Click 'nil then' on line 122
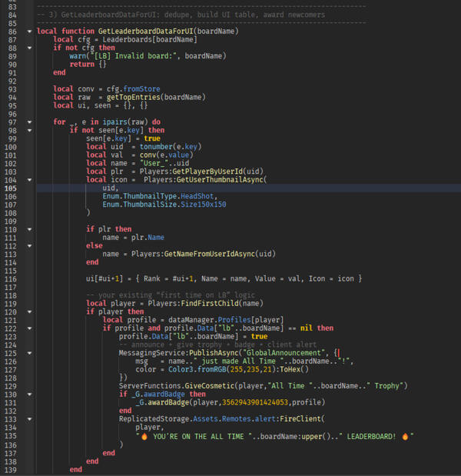This screenshot has width=461, height=476. [x=317, y=328]
